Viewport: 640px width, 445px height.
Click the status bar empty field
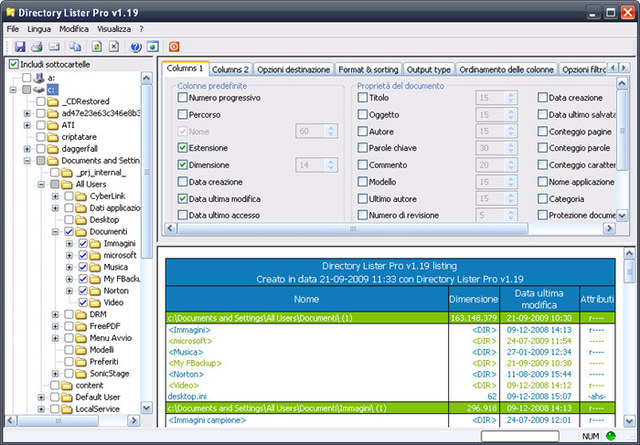520,436
